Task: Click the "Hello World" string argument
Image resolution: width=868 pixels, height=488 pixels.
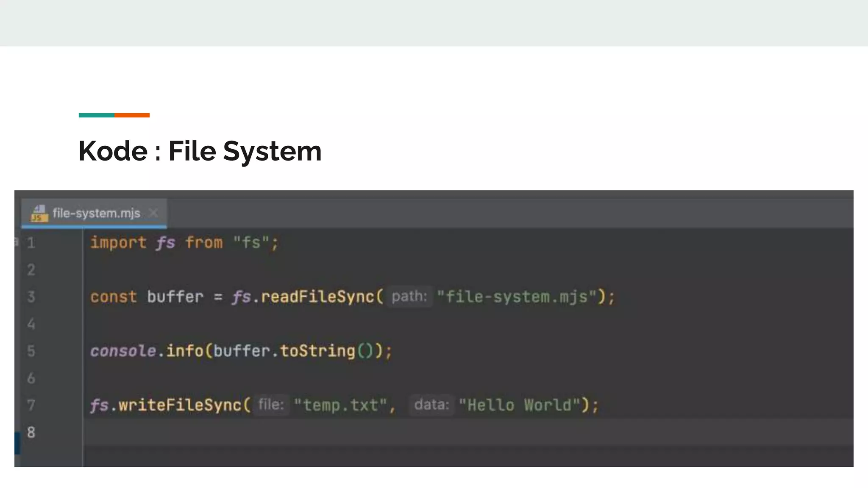Action: [520, 405]
